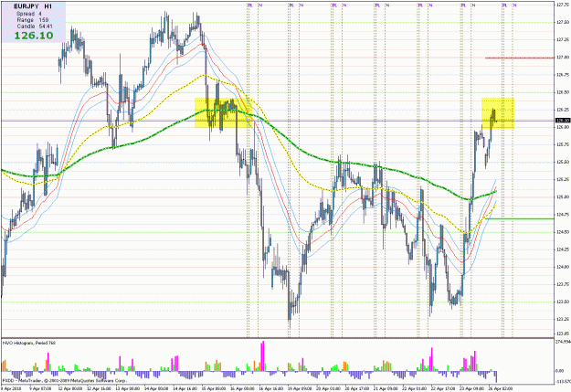
Task: Click the -113.576 indicator scale value
Action: [563, 381]
